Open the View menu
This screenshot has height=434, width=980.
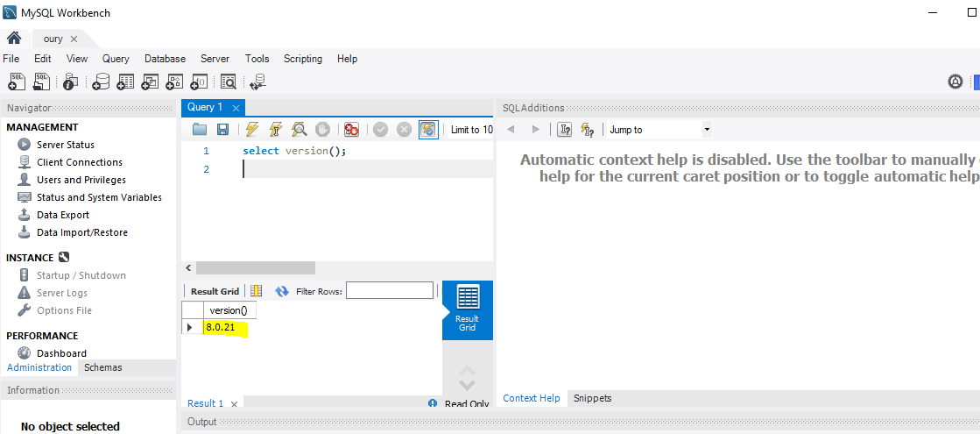click(x=77, y=59)
